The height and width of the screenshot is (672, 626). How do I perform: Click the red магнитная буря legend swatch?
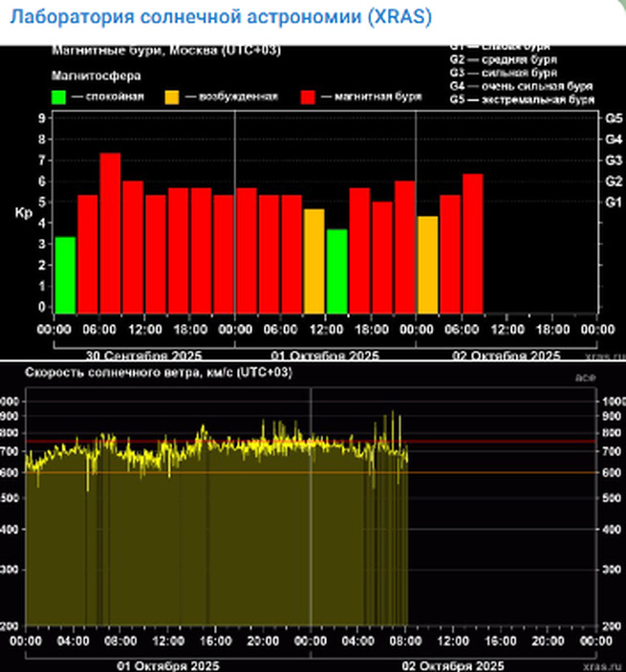tap(309, 97)
